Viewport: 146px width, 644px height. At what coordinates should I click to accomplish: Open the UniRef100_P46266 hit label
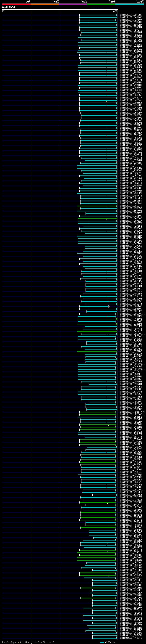131,17
